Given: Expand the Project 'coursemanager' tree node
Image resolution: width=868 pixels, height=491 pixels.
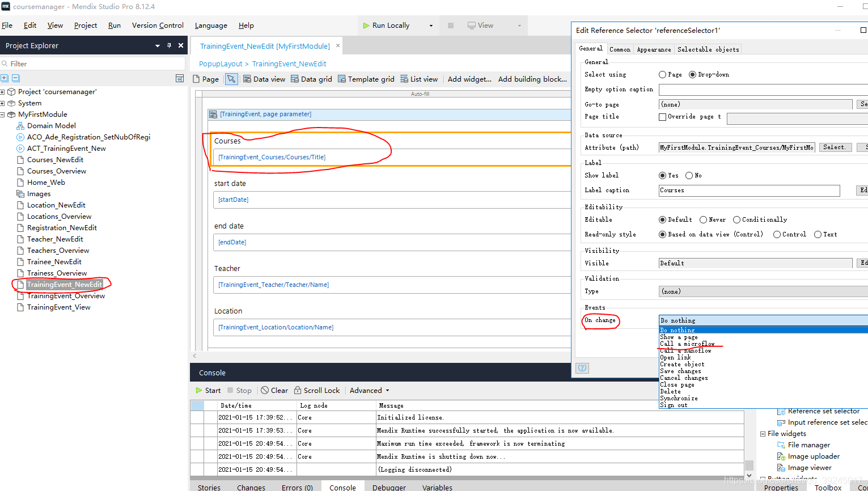Looking at the screenshot, I should pos(3,92).
